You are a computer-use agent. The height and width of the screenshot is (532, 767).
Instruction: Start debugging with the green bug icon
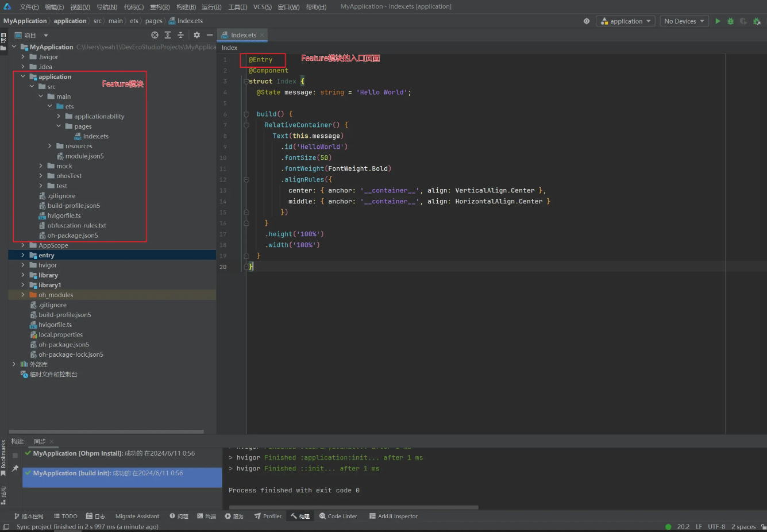[x=730, y=21]
